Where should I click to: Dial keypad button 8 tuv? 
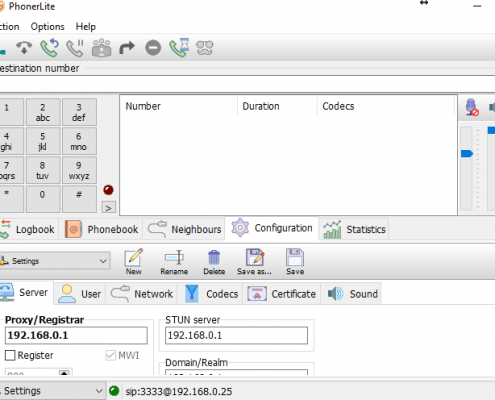pyautogui.click(x=43, y=170)
